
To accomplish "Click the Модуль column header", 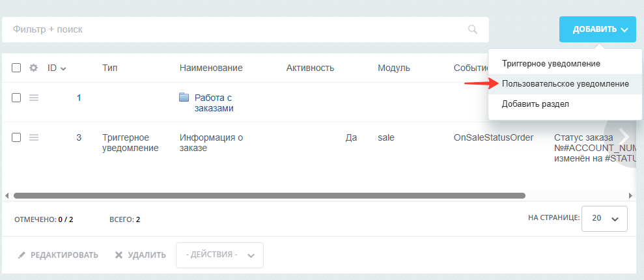I will point(394,68).
